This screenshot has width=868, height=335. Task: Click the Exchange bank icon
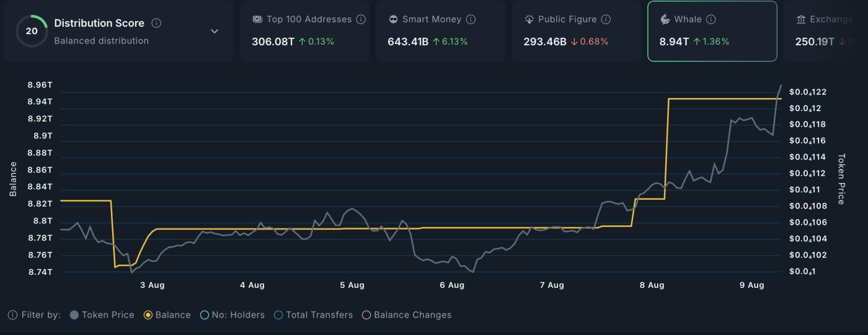pyautogui.click(x=801, y=19)
